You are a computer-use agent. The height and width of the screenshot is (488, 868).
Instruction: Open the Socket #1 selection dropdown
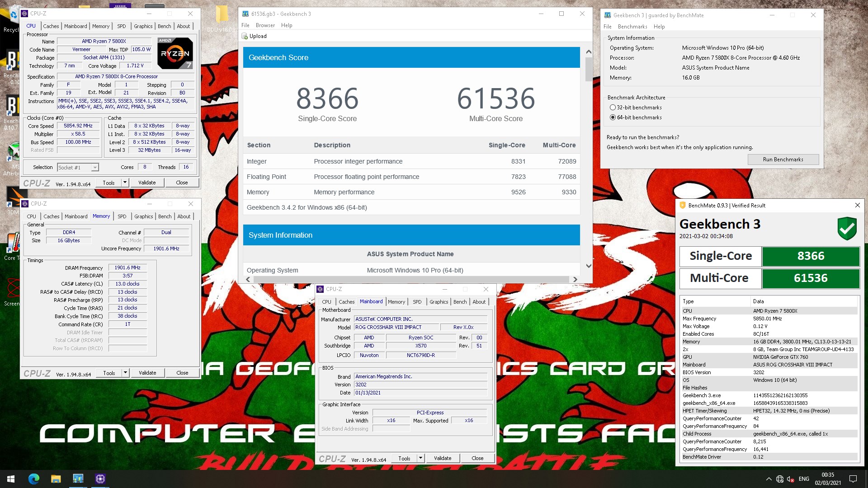click(x=78, y=168)
